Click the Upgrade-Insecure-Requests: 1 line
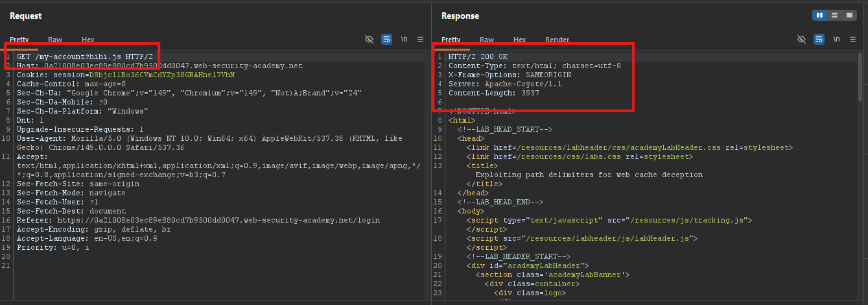Viewport: 868px width, 305px height. click(x=80, y=129)
